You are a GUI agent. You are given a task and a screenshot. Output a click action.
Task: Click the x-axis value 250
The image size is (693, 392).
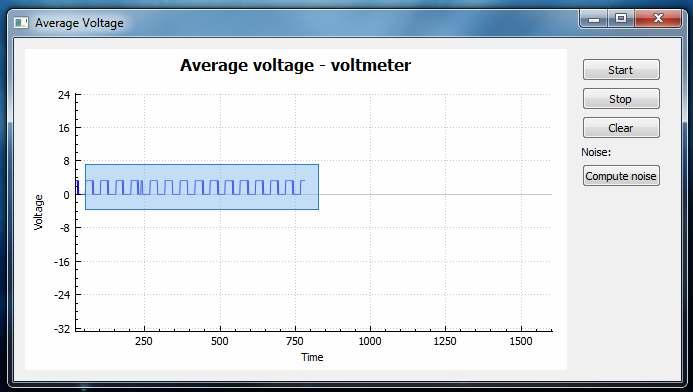144,341
